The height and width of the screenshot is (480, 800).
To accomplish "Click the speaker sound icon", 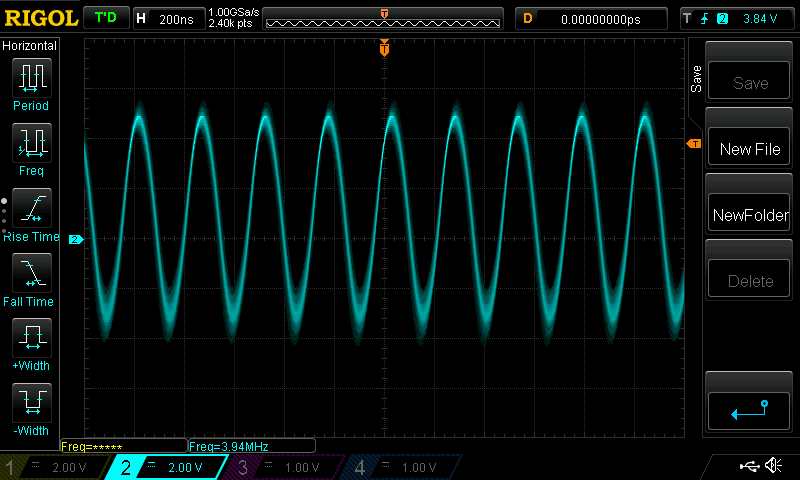I will [773, 465].
